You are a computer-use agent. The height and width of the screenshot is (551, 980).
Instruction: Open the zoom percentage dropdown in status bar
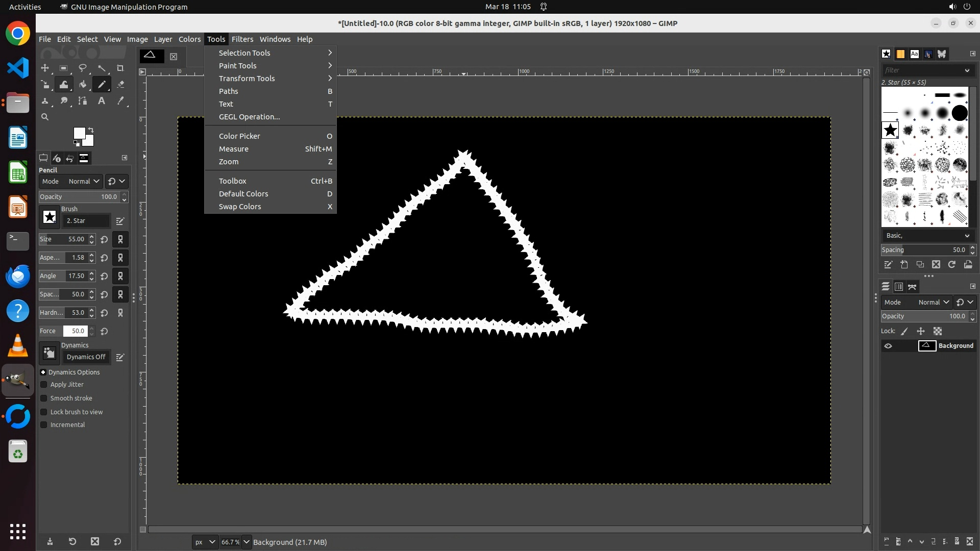(247, 542)
